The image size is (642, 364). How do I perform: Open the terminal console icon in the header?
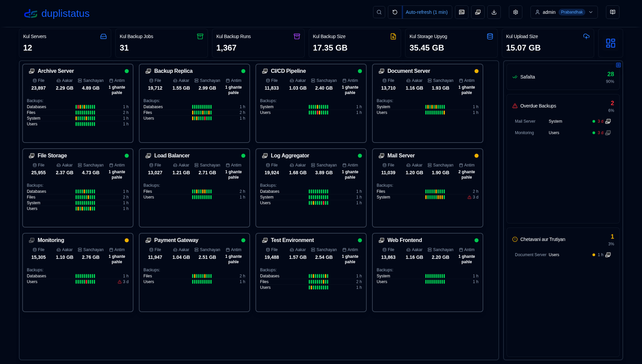(461, 12)
